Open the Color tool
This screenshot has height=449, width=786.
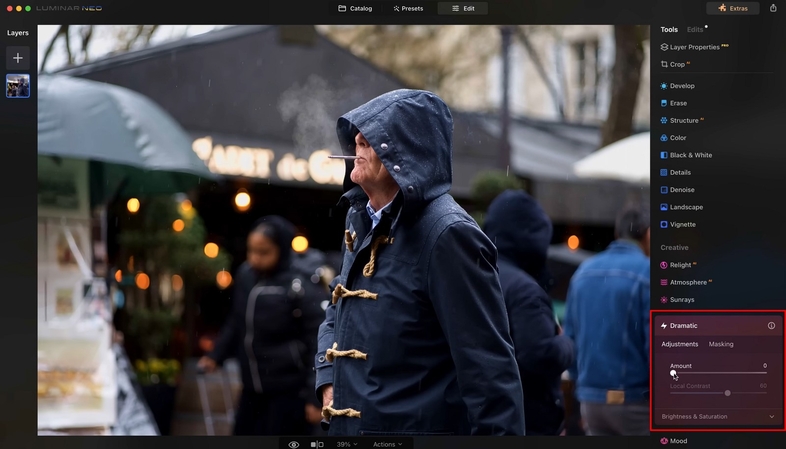(x=673, y=138)
